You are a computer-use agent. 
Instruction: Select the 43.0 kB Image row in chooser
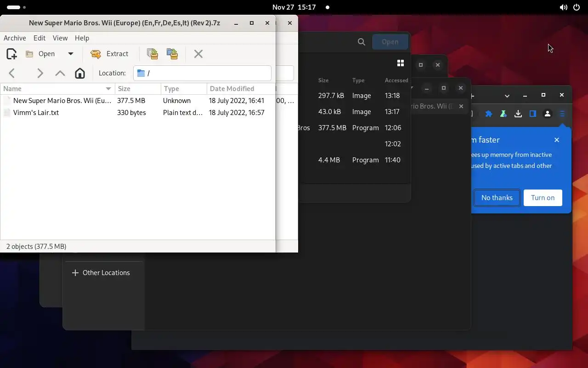pyautogui.click(x=354, y=112)
